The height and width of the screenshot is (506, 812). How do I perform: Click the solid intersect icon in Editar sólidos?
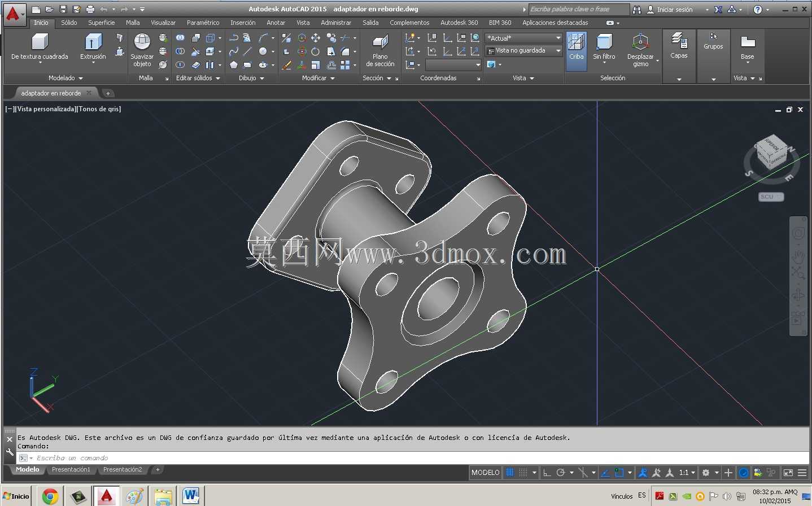(x=180, y=65)
